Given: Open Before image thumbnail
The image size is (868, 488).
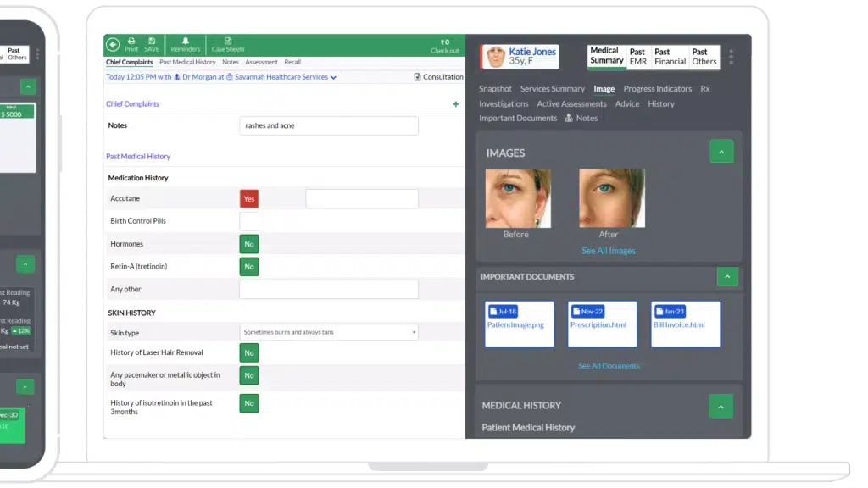Looking at the screenshot, I should click(518, 198).
